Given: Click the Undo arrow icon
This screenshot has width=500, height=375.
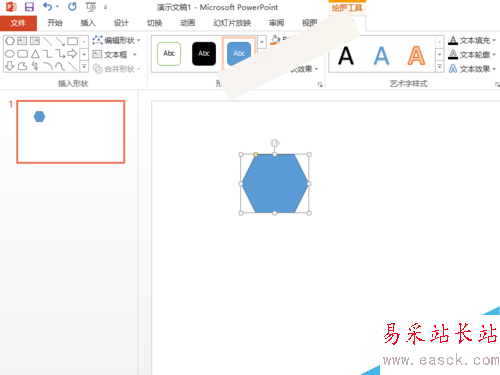Looking at the screenshot, I should click(48, 6).
